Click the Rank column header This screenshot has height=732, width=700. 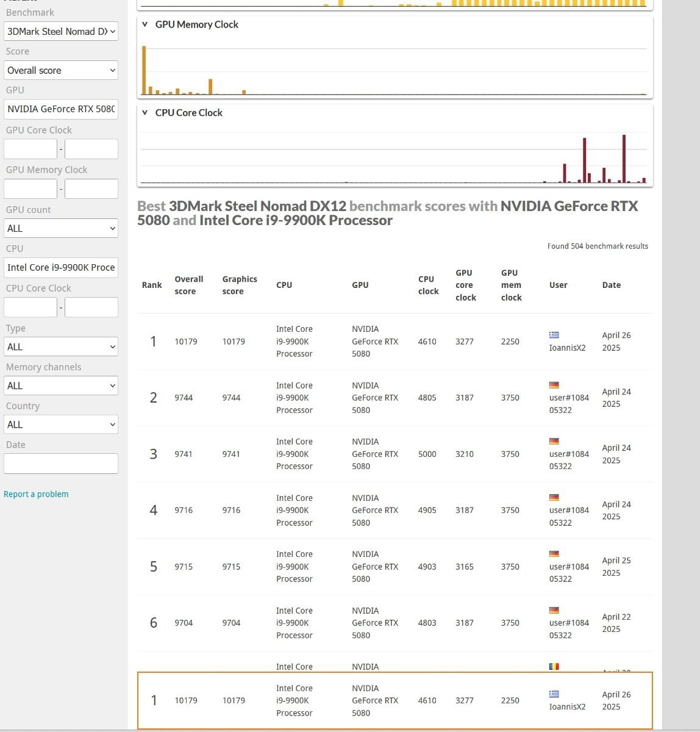pos(152,285)
